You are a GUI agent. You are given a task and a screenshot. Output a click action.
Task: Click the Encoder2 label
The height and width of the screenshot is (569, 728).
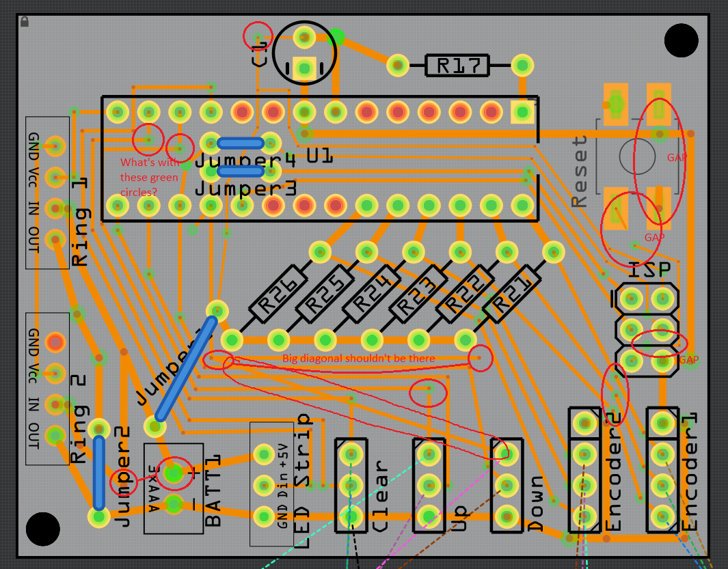613,471
